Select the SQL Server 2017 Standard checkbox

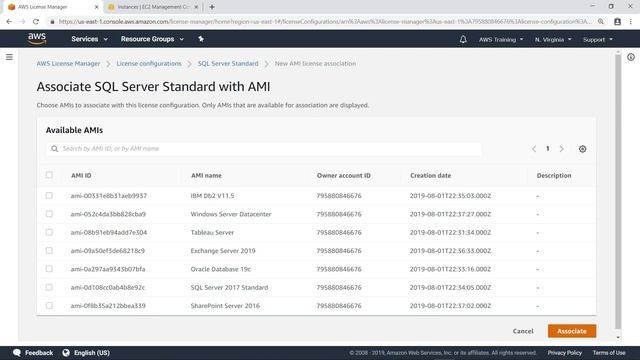click(49, 287)
